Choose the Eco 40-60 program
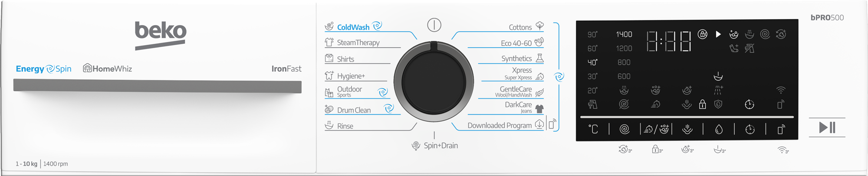 [522, 42]
